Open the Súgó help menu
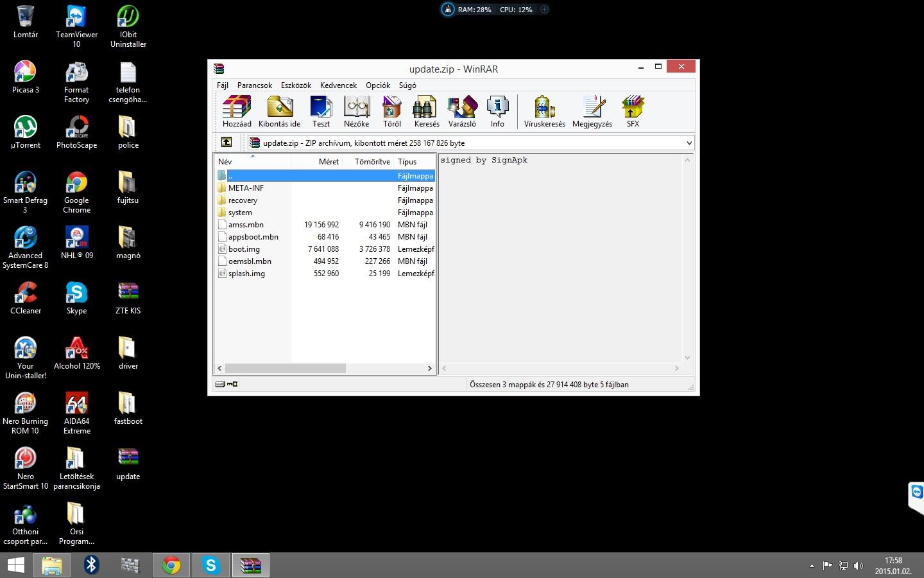 (x=407, y=85)
